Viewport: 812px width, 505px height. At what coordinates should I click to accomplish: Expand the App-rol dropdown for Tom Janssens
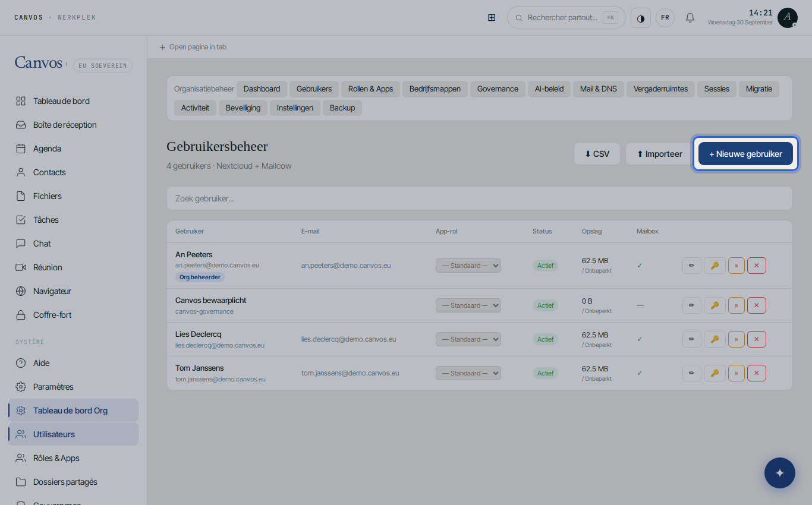(x=468, y=373)
